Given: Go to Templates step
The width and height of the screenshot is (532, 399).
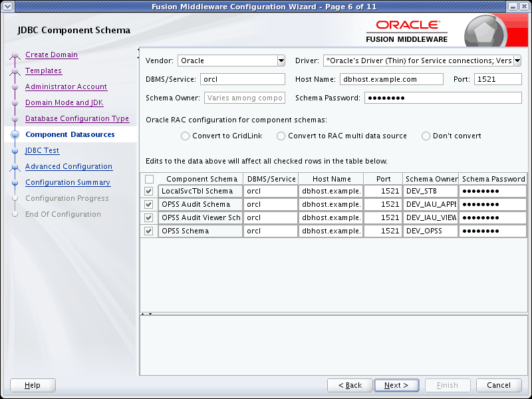Looking at the screenshot, I should tap(43, 70).
